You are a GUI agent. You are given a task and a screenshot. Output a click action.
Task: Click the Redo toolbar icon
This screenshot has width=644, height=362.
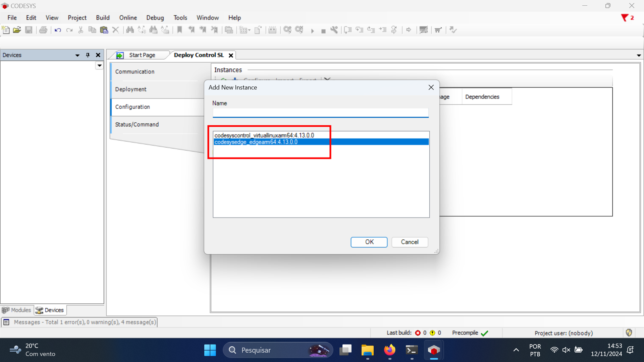[69, 30]
